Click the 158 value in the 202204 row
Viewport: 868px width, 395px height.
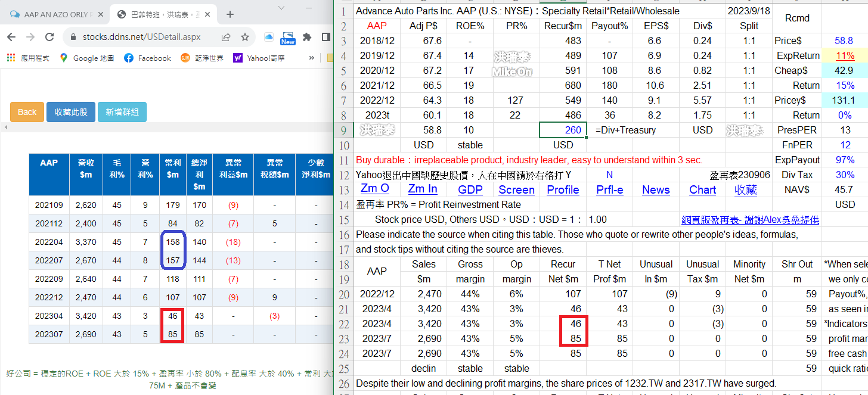click(x=173, y=242)
